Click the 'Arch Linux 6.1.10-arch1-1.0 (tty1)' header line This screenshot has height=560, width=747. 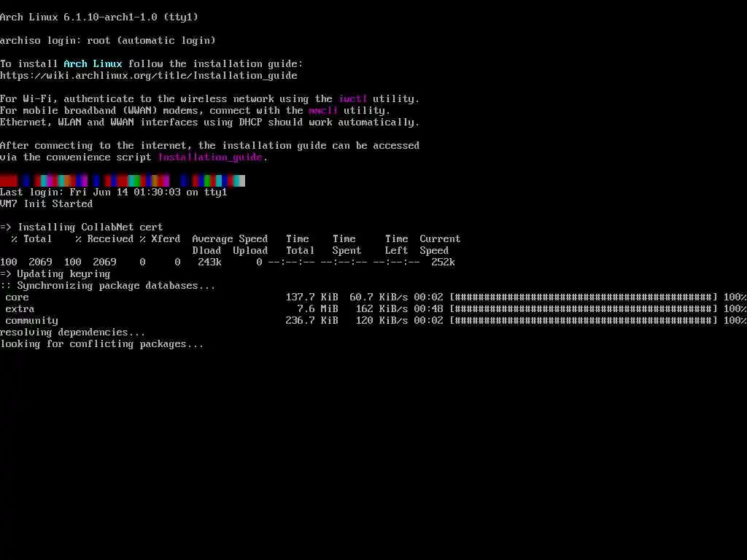99,17
